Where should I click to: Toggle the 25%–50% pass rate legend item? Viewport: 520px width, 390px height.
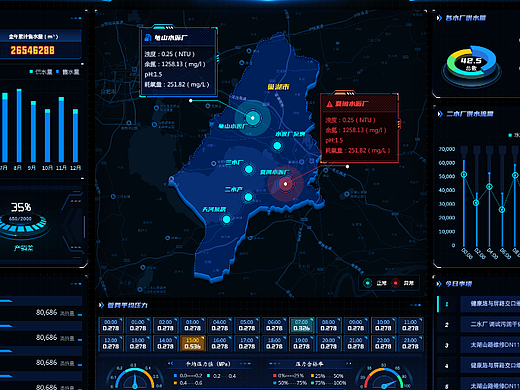[x=327, y=376]
